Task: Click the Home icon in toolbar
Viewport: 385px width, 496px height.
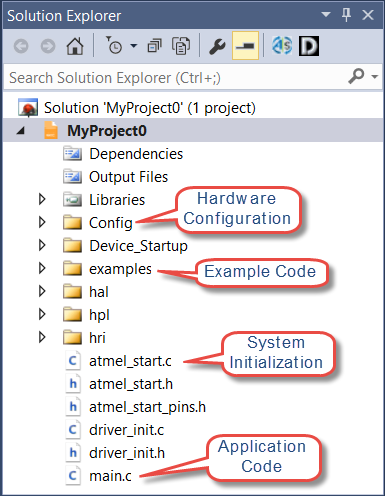Action: pos(75,46)
